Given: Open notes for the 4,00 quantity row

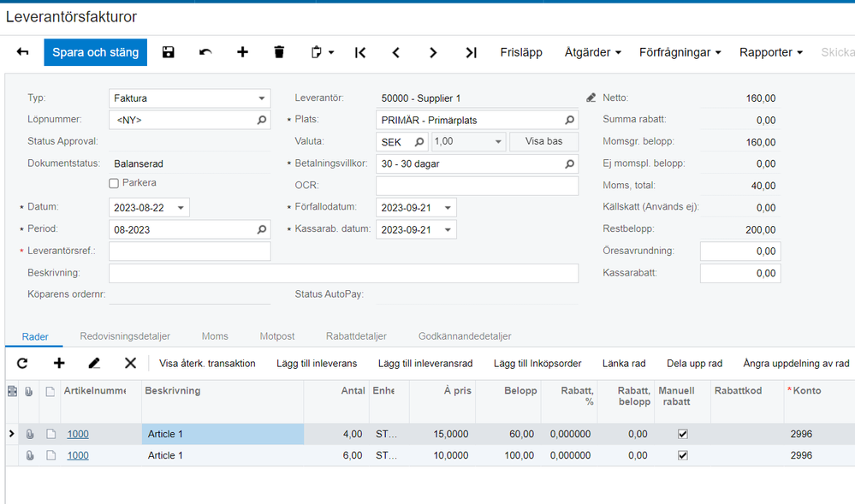Looking at the screenshot, I should pyautogui.click(x=50, y=434).
